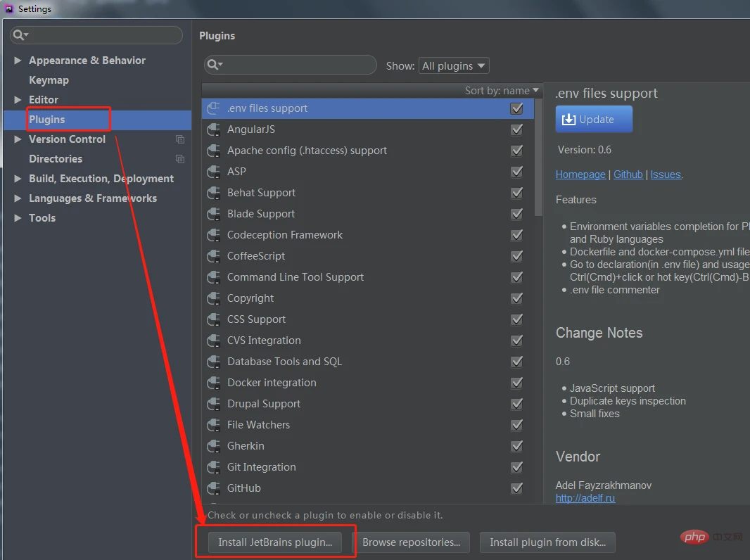
Task: Open the Show All plugins dropdown
Action: coord(454,65)
